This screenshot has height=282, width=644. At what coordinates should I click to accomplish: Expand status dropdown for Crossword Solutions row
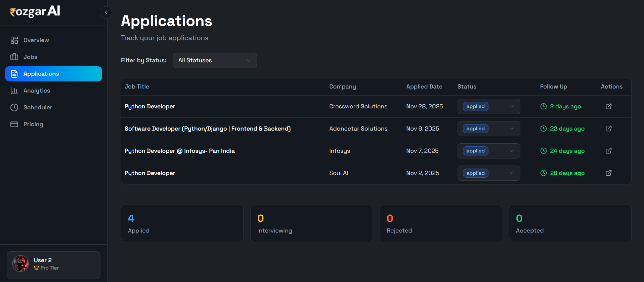click(x=488, y=106)
